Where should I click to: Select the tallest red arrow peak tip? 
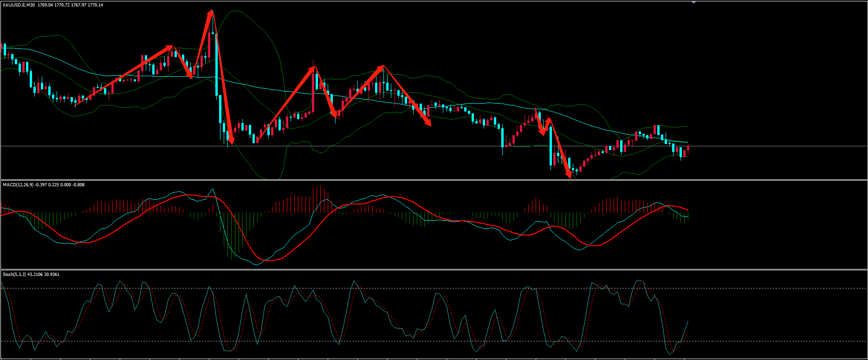212,11
